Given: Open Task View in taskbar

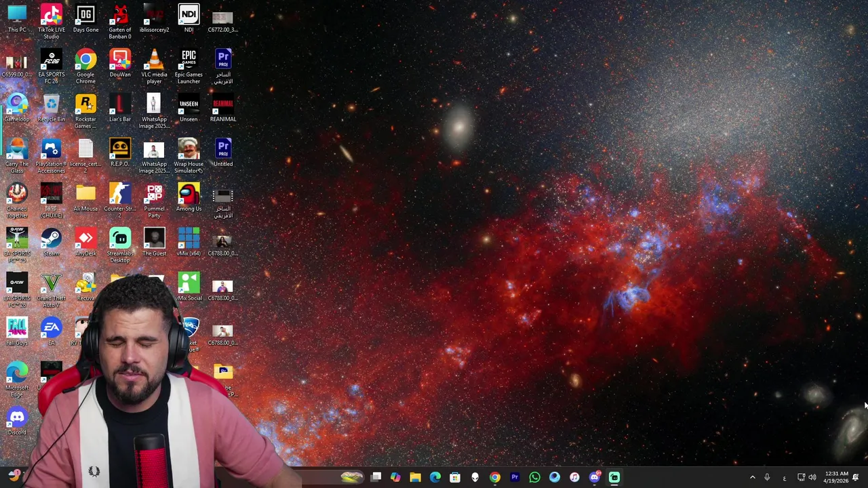Looking at the screenshot, I should [376, 477].
